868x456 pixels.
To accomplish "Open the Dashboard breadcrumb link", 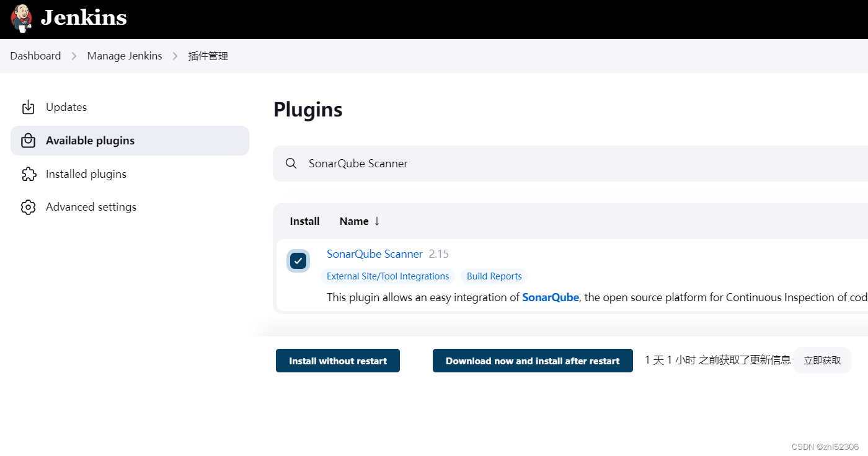I will point(35,56).
